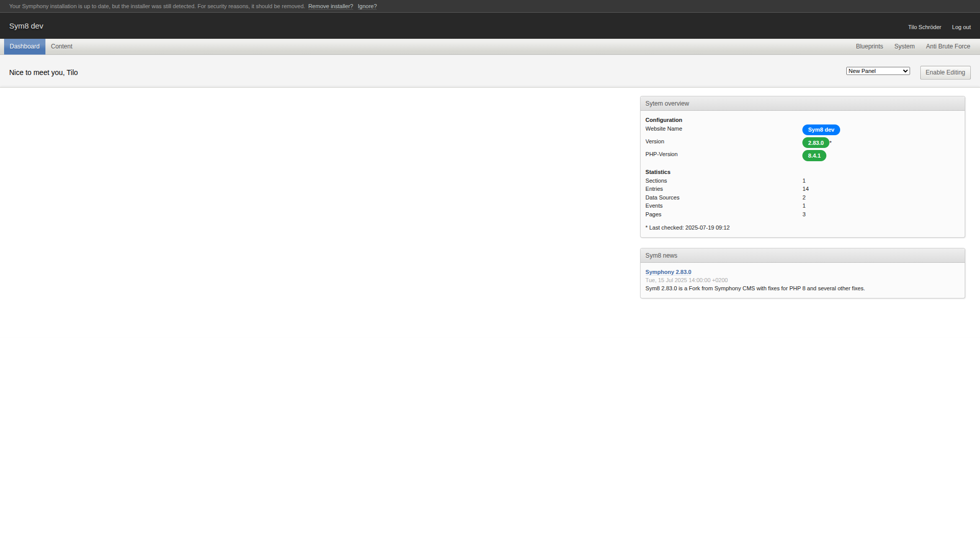Open the Blueprints menu
The width and height of the screenshot is (980, 551).
click(869, 46)
